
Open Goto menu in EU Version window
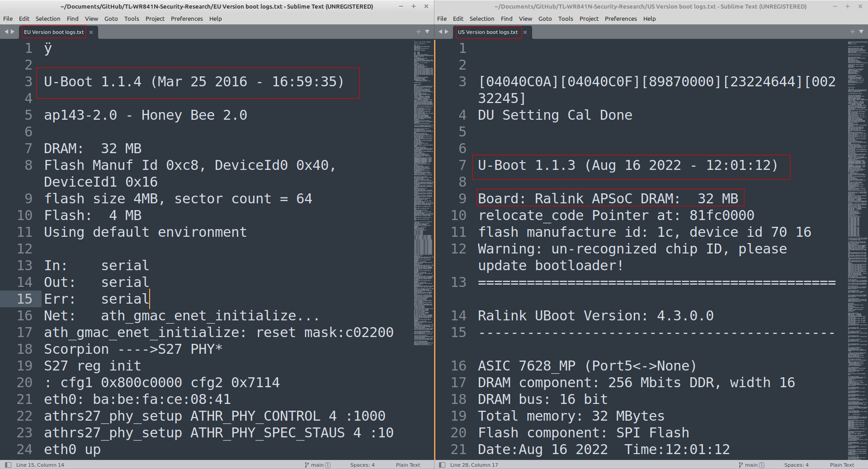[x=111, y=19]
